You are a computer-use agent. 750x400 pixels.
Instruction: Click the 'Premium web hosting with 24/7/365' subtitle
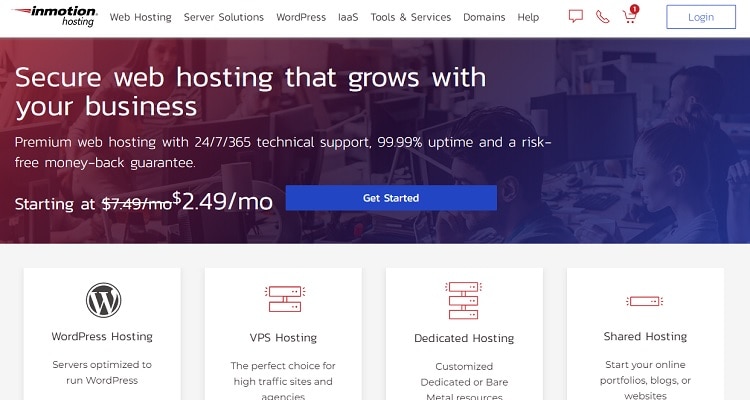click(x=283, y=152)
